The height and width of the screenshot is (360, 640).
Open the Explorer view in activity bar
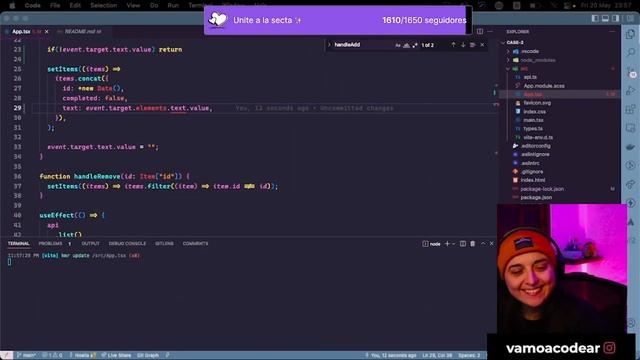[x=631, y=34]
